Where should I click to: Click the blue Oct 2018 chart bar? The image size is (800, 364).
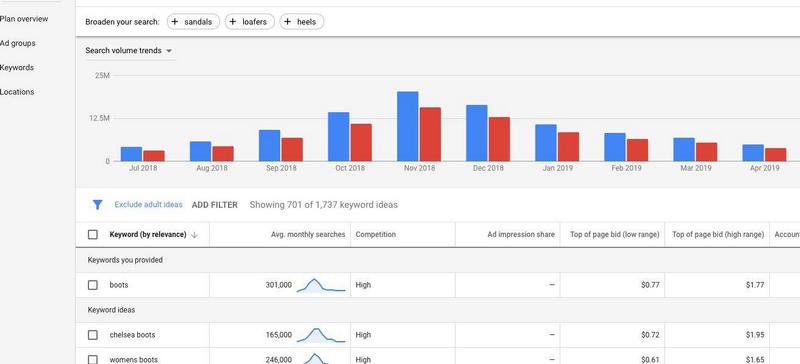pos(338,137)
